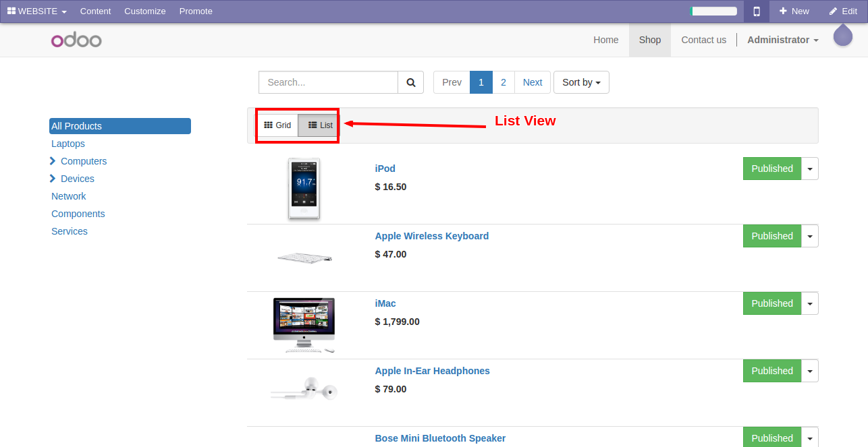This screenshot has height=447, width=868.
Task: Select page 1 in pagination
Action: click(x=481, y=82)
